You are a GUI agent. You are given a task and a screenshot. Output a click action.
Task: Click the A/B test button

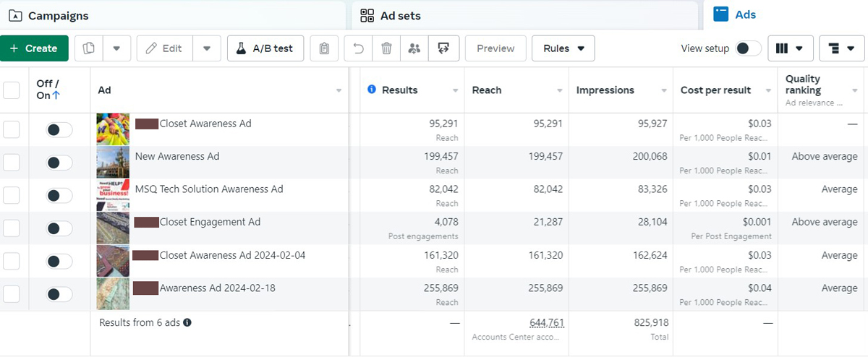click(265, 48)
